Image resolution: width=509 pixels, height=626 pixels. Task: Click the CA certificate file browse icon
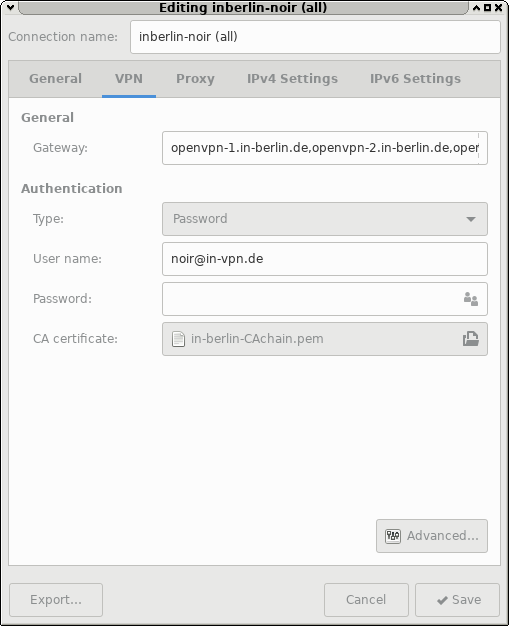pos(471,339)
